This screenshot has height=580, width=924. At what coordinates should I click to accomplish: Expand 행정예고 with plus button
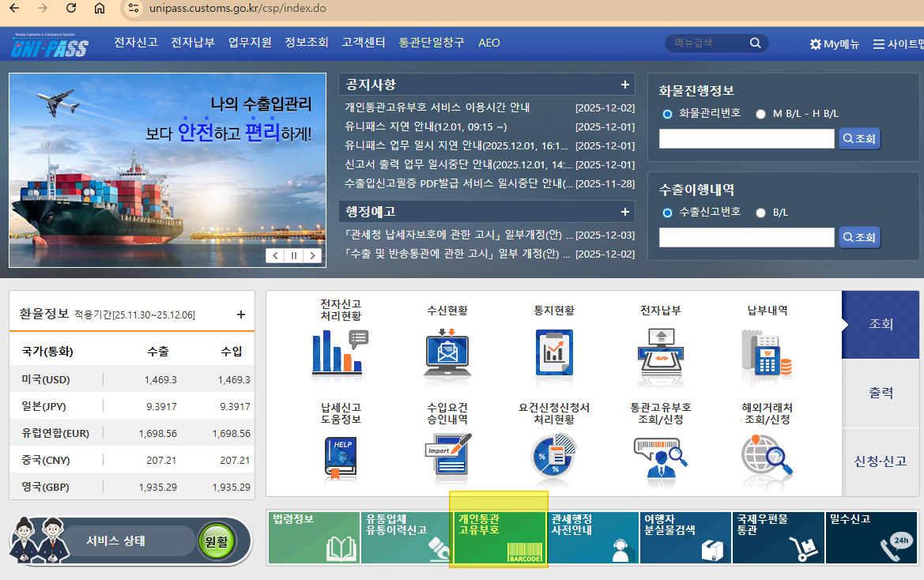[624, 212]
